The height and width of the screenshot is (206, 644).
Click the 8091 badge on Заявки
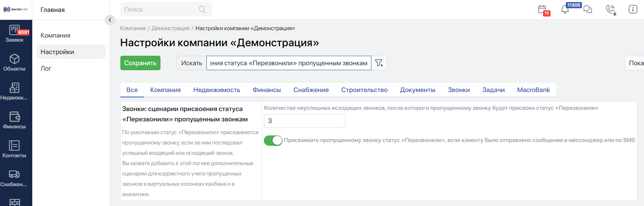coord(24,32)
